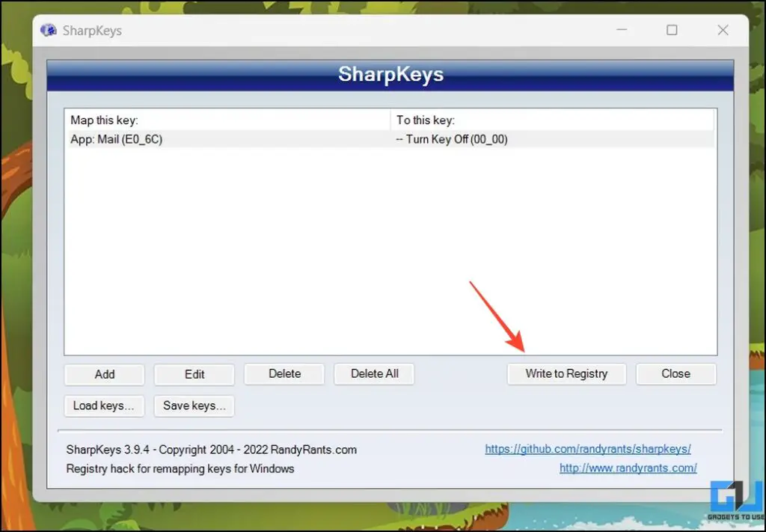Viewport: 766px width, 532px height.
Task: Click Delete All to remove all mappings
Action: 374,373
